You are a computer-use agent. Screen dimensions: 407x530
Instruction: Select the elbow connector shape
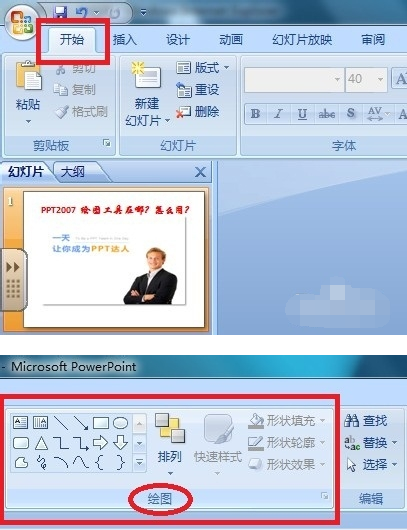tap(61, 443)
